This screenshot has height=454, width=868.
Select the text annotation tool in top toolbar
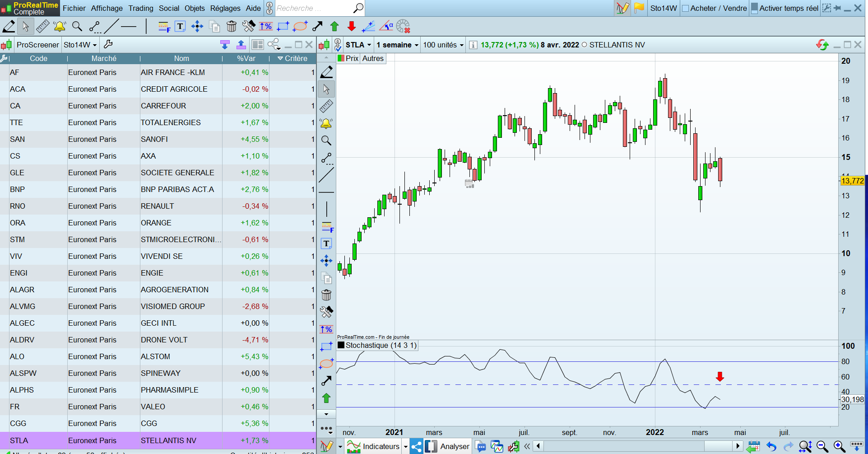point(180,27)
